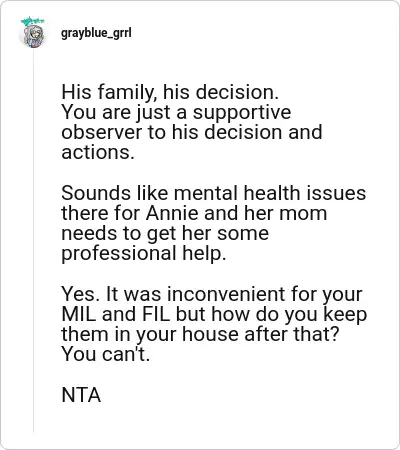The image size is (400, 450).
Task: Click the grayblue_grrl avatar image
Action: (x=33, y=35)
